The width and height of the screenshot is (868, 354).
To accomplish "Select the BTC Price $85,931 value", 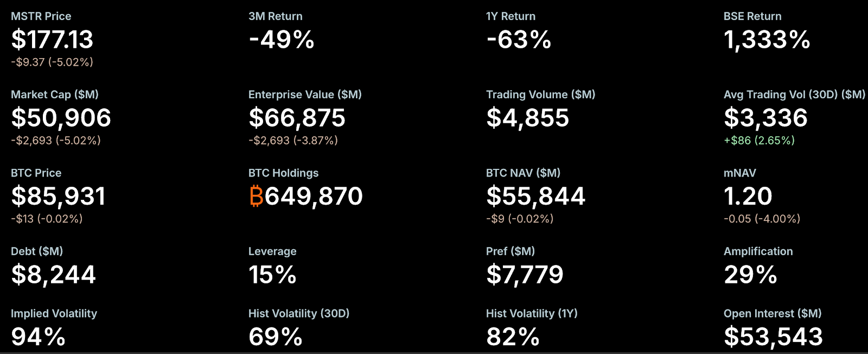I will [x=58, y=196].
